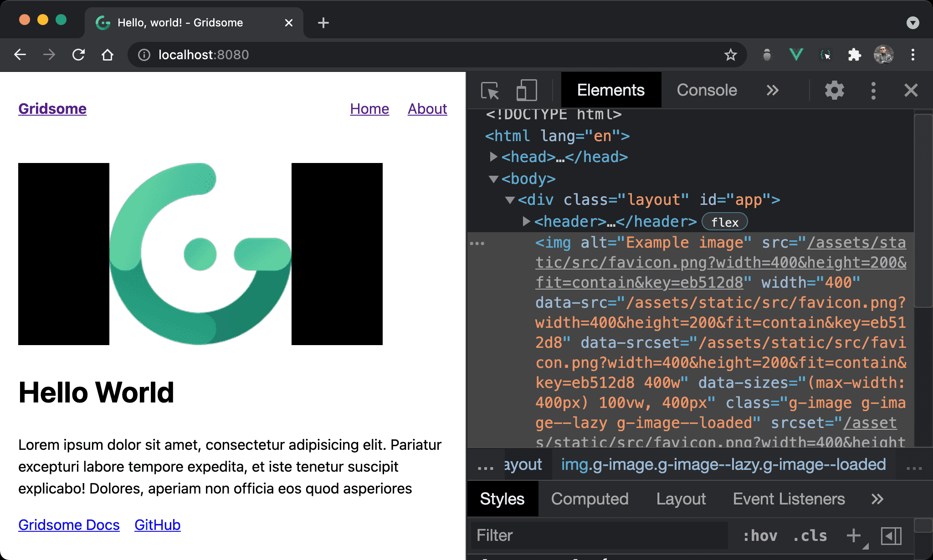Bookmark this page with the star icon
The width and height of the screenshot is (933, 560).
pyautogui.click(x=731, y=55)
